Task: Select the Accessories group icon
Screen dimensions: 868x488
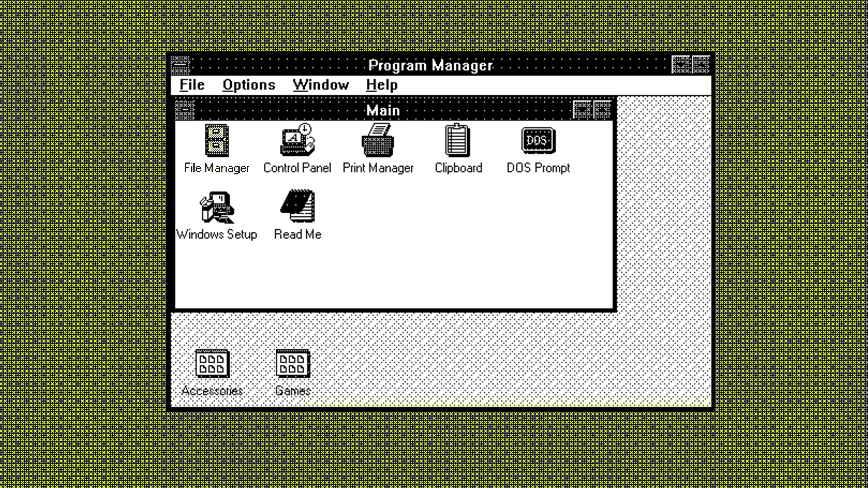Action: coord(212,364)
